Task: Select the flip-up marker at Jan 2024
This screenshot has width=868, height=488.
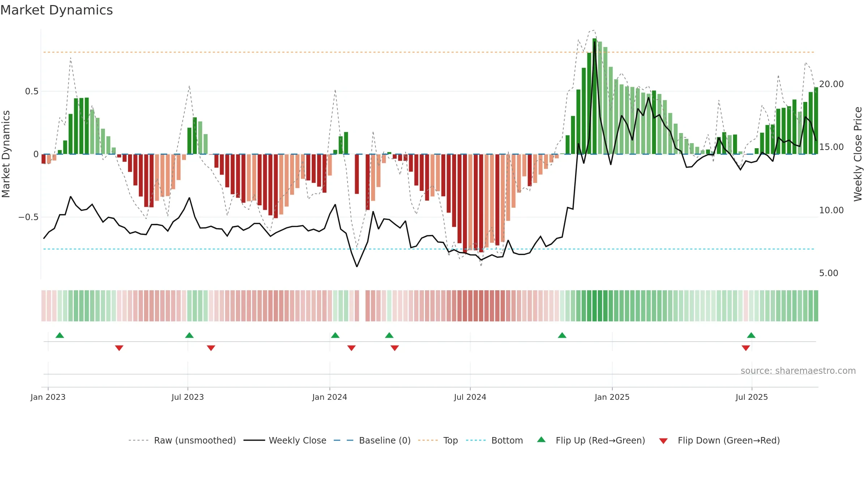Action: [x=335, y=335]
